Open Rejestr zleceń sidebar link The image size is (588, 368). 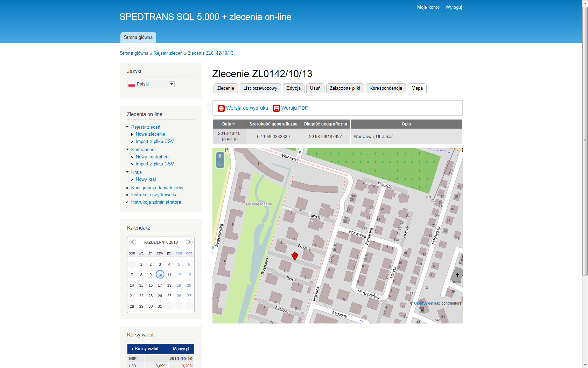pos(146,127)
